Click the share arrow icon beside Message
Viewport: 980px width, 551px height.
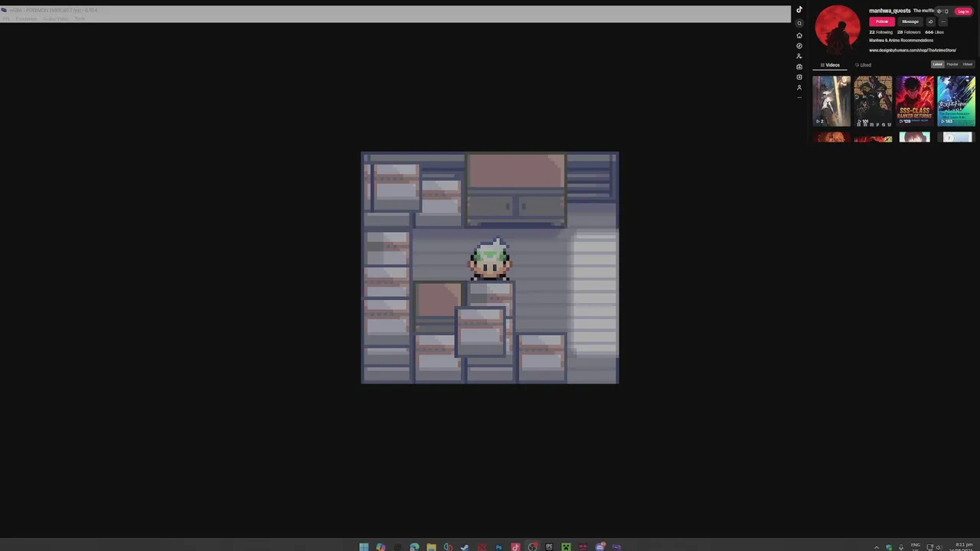tap(931, 21)
